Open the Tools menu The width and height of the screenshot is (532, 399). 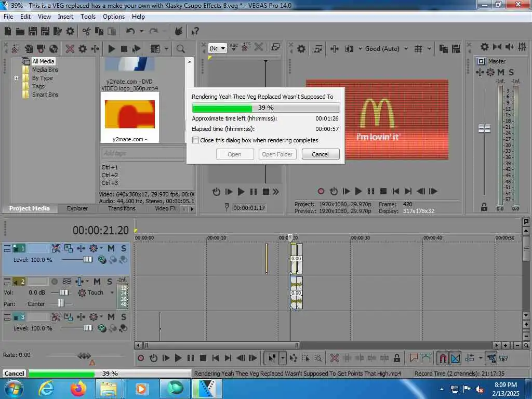coord(88,16)
